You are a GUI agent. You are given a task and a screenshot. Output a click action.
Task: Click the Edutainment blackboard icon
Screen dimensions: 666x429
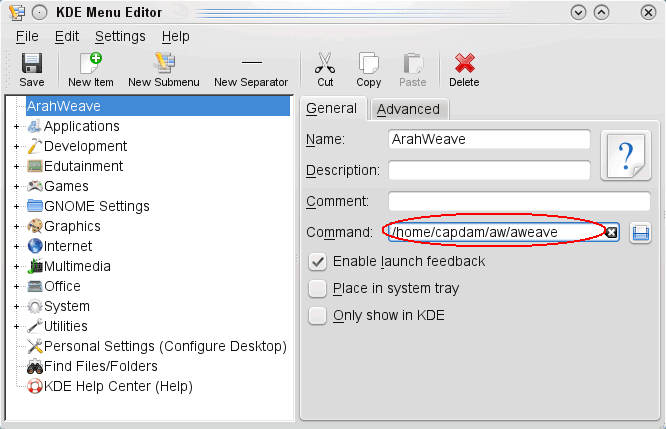point(34,166)
